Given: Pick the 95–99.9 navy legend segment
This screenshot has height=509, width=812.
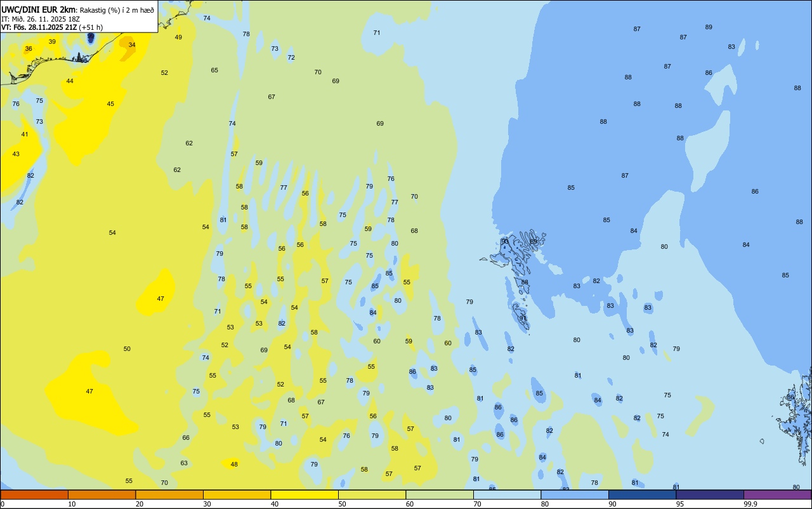Looking at the screenshot, I should click(x=710, y=494).
